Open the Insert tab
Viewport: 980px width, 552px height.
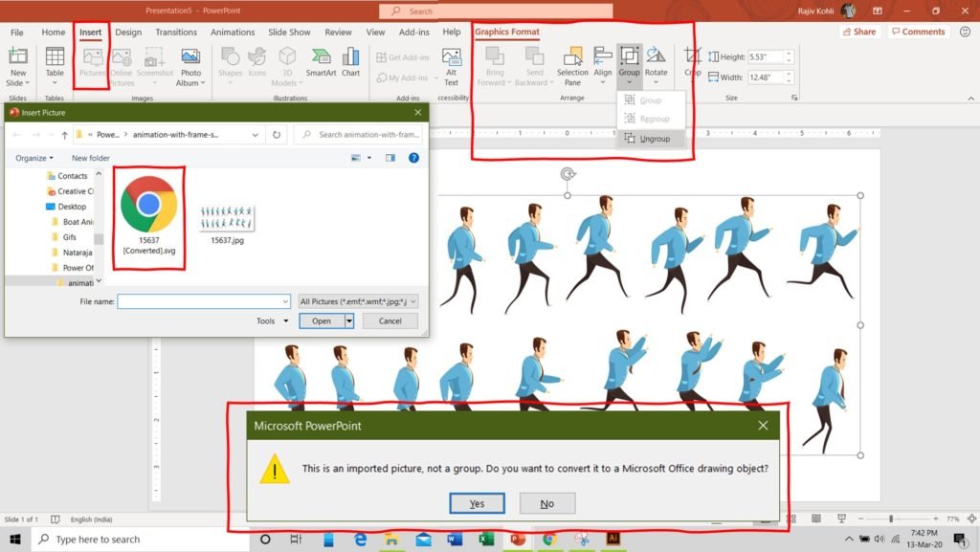click(x=91, y=32)
